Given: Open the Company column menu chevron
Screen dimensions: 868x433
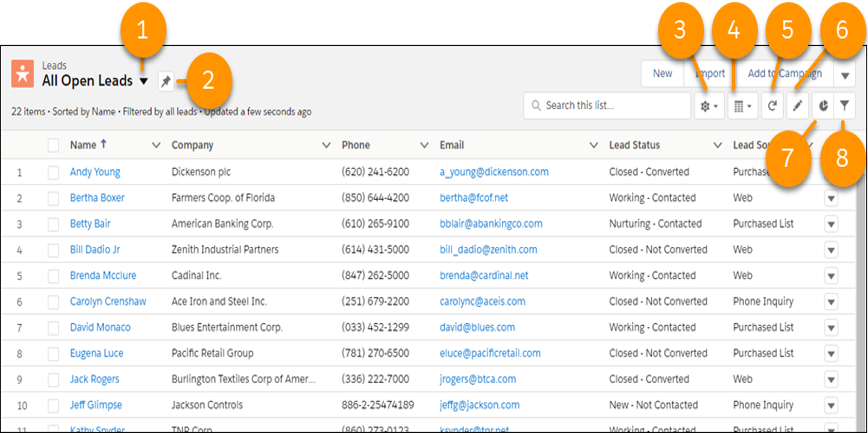Looking at the screenshot, I should click(x=326, y=145).
